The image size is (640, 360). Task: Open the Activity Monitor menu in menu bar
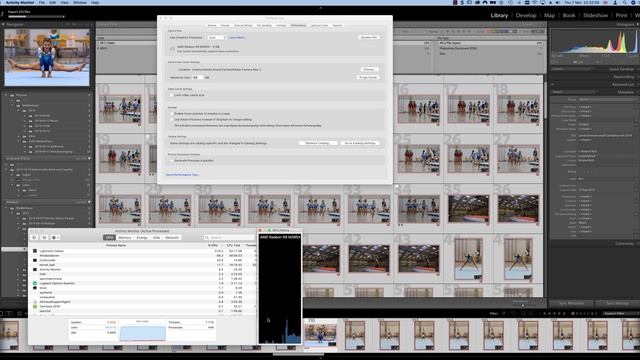click(x=20, y=2)
